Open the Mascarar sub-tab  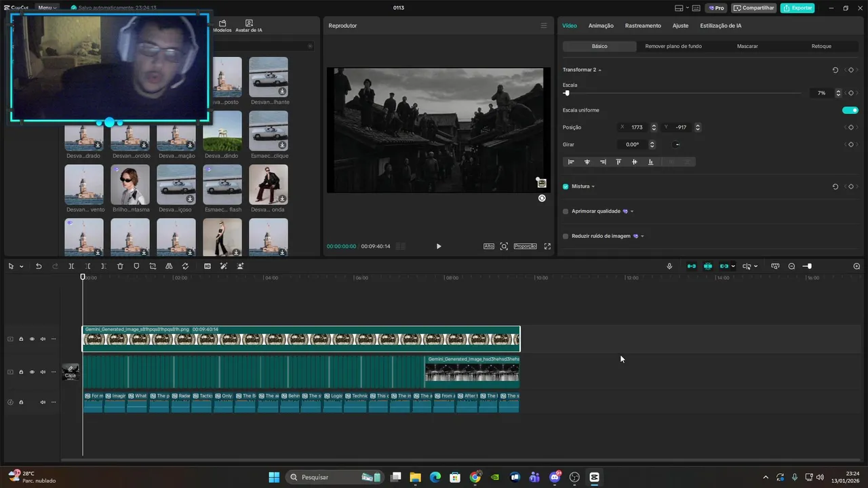pos(747,46)
